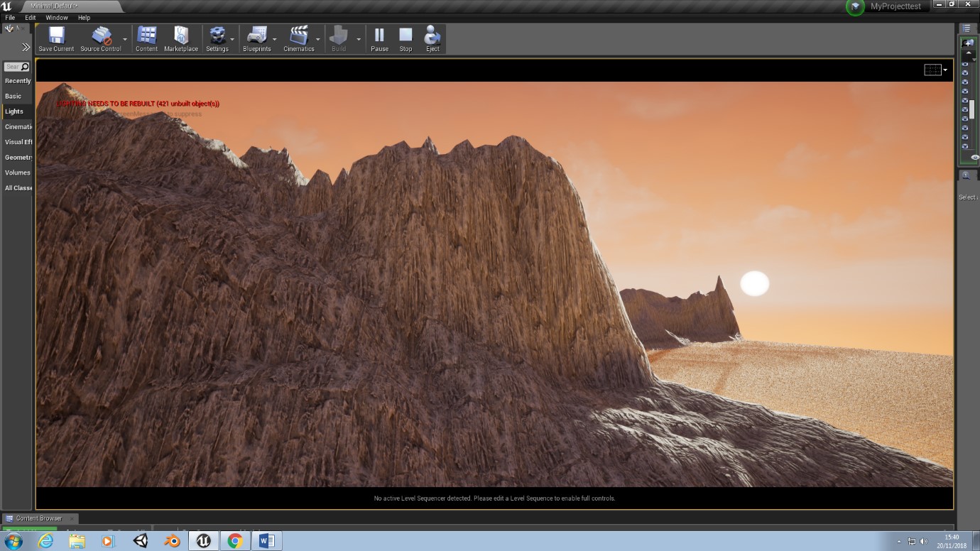Click the view options eye below outliner list

[x=974, y=158]
